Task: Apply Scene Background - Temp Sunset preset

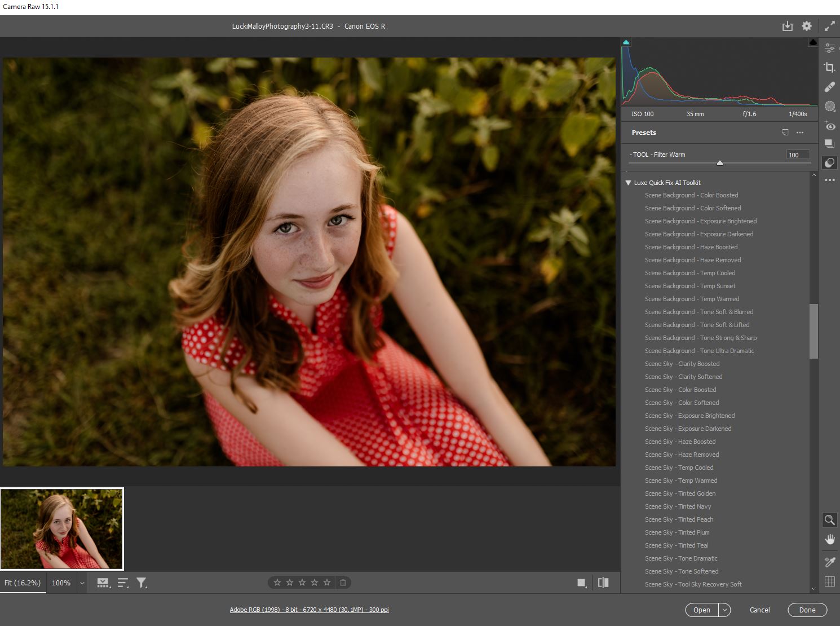Action: pyautogui.click(x=690, y=286)
